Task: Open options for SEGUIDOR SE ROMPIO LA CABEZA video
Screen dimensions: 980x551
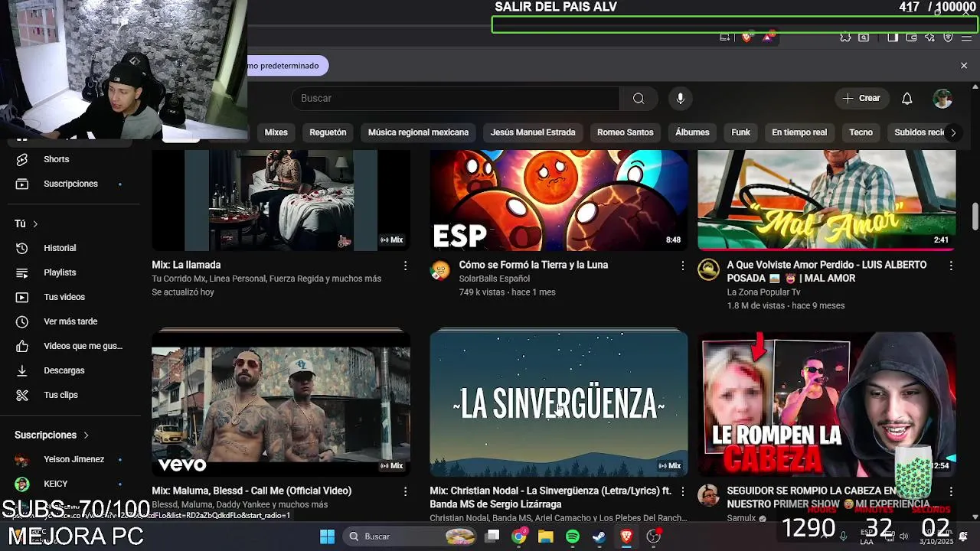Action: coord(951,491)
